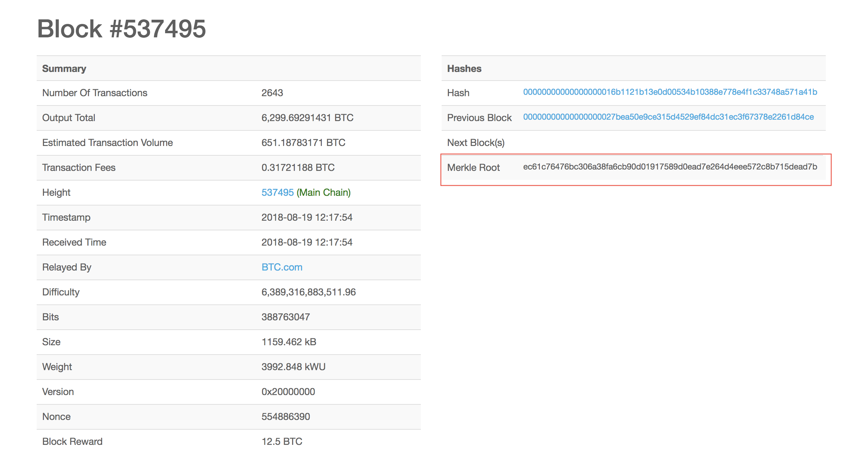This screenshot has width=868, height=467.
Task: Click the Merkle Root hash value
Action: pyautogui.click(x=670, y=167)
